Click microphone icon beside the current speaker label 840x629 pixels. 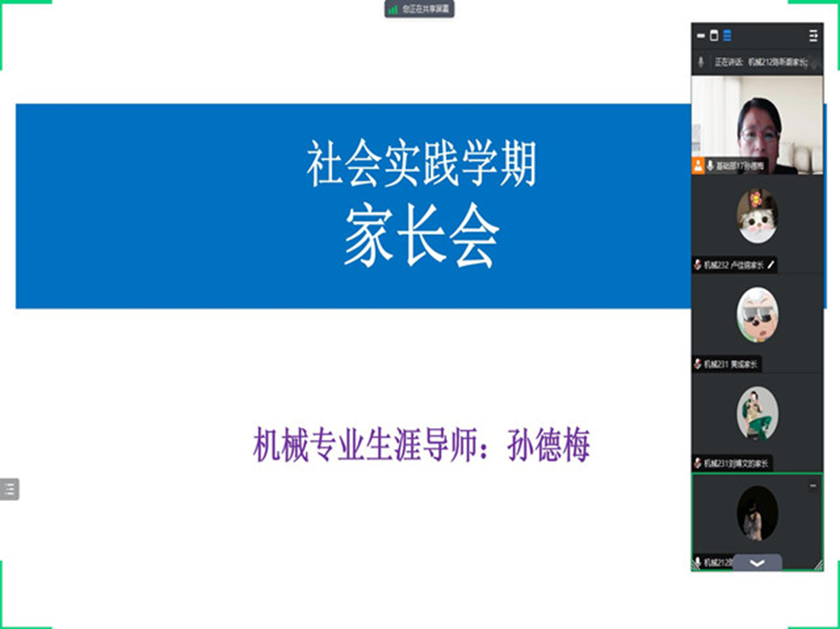tap(701, 61)
